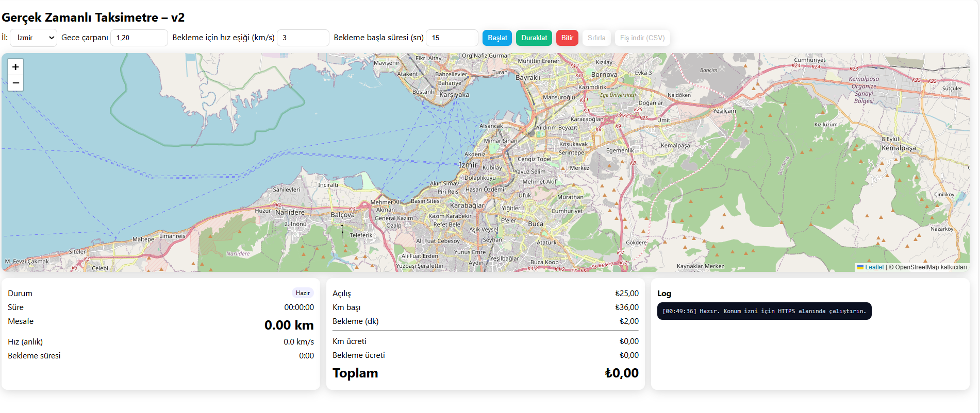Zoom out on the map

15,83
